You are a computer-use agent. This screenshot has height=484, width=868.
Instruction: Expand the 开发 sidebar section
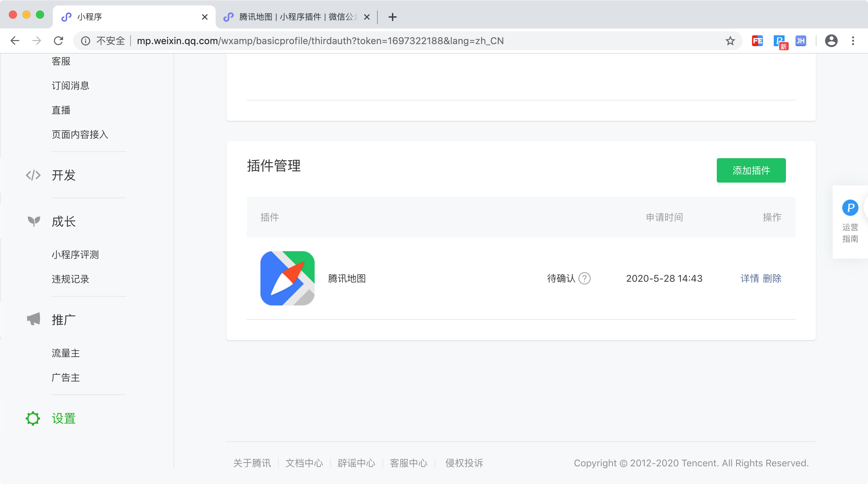tap(63, 175)
